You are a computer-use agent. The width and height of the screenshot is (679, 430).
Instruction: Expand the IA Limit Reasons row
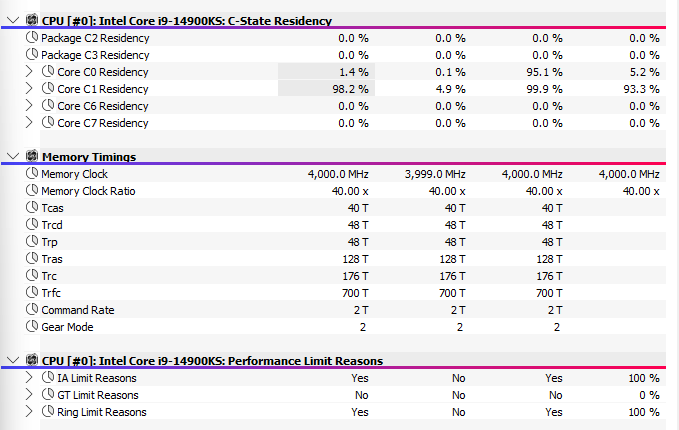tap(29, 378)
